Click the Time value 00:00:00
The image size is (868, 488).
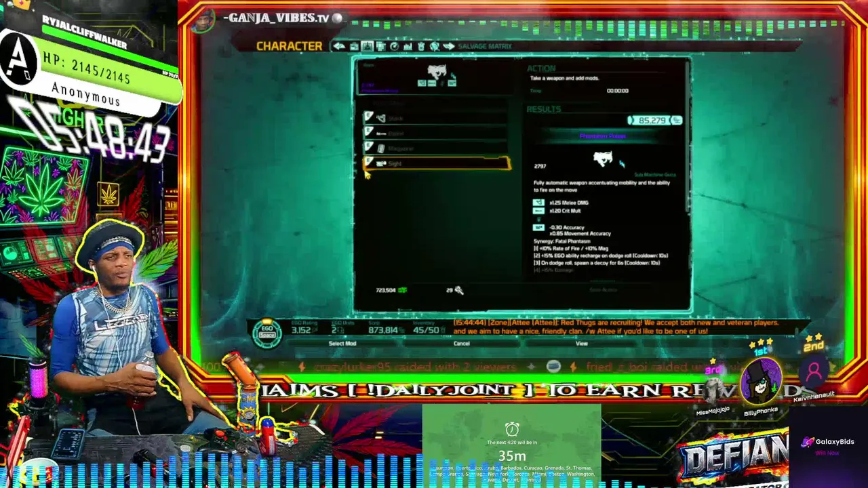click(x=617, y=91)
